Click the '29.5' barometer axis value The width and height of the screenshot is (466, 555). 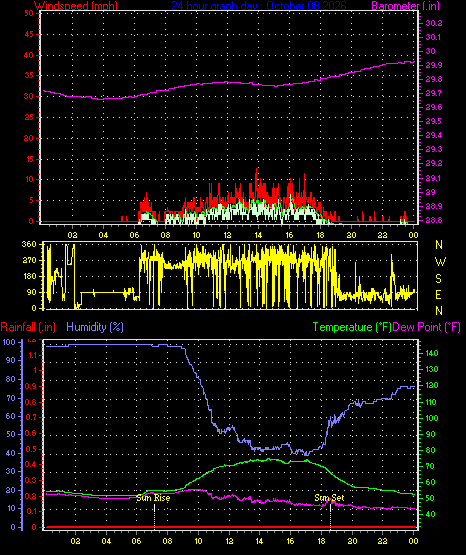click(433, 121)
